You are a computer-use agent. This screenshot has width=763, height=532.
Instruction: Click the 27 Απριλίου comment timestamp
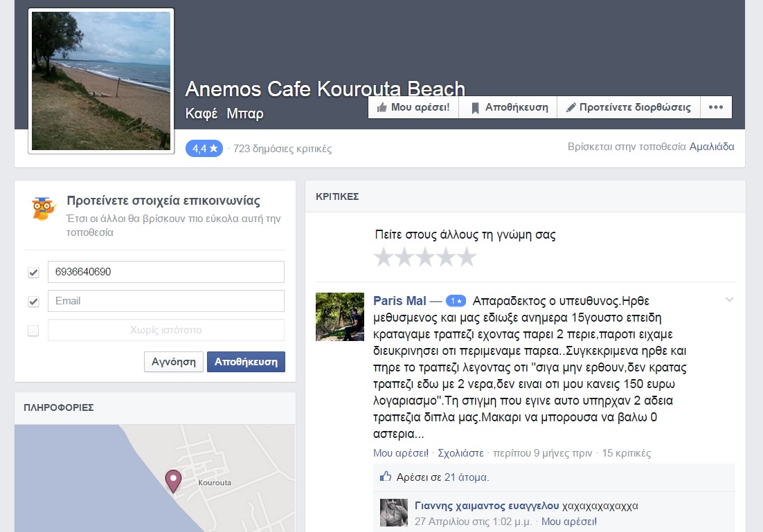coord(473,522)
